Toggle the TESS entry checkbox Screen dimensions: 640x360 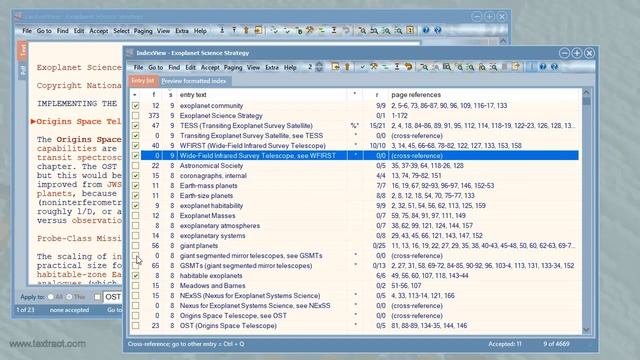click(136, 126)
